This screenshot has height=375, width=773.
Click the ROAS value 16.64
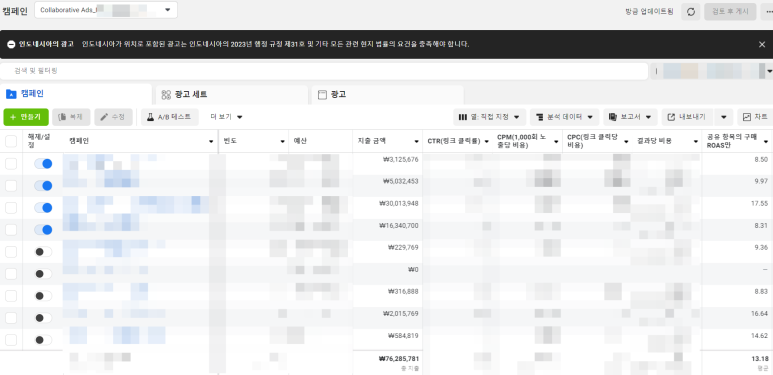click(759, 313)
